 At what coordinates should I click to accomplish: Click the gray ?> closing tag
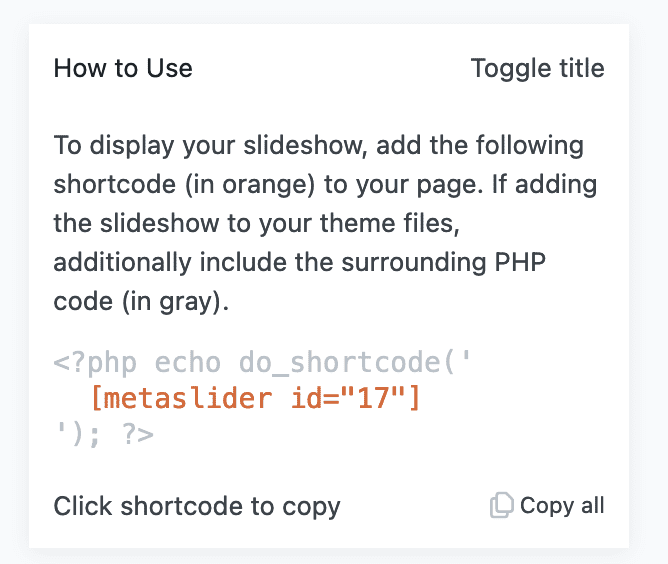tap(137, 435)
